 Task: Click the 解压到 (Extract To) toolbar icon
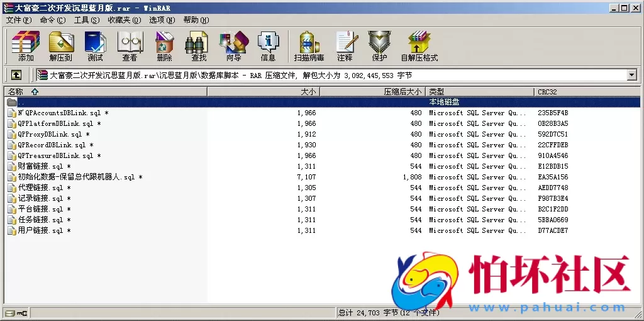click(61, 46)
